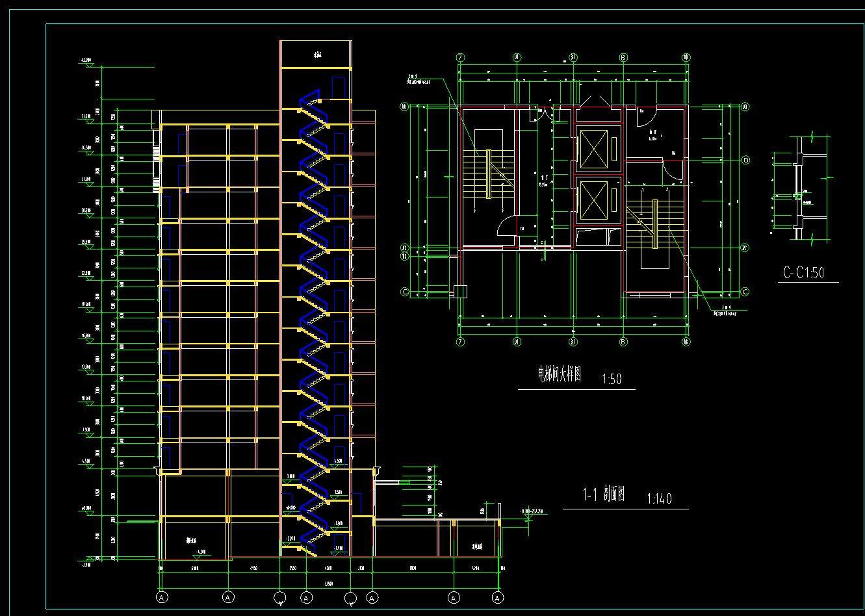This screenshot has height=616, width=865.
Task: Click the ±0.000 ground level elevation mark
Action: [x=86, y=509]
